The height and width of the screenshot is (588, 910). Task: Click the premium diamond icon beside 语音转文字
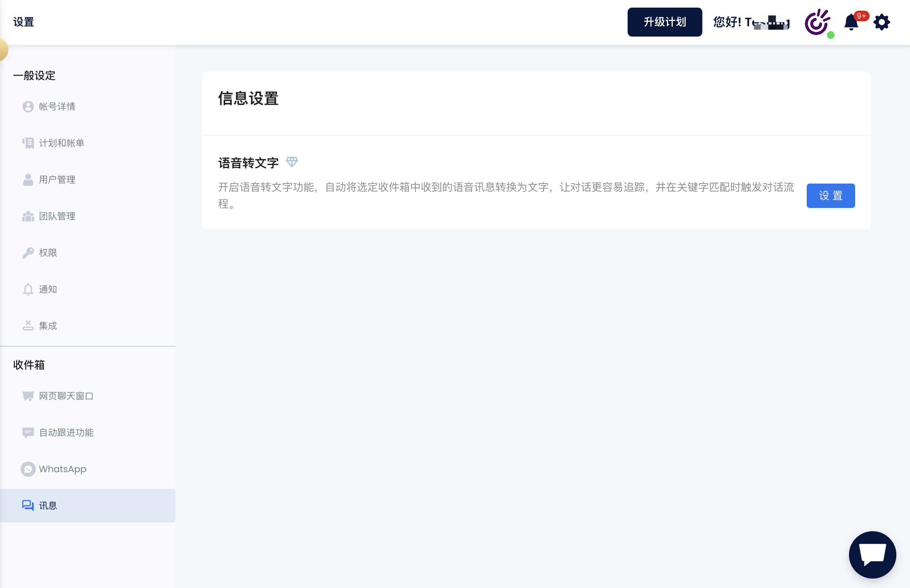click(x=292, y=162)
